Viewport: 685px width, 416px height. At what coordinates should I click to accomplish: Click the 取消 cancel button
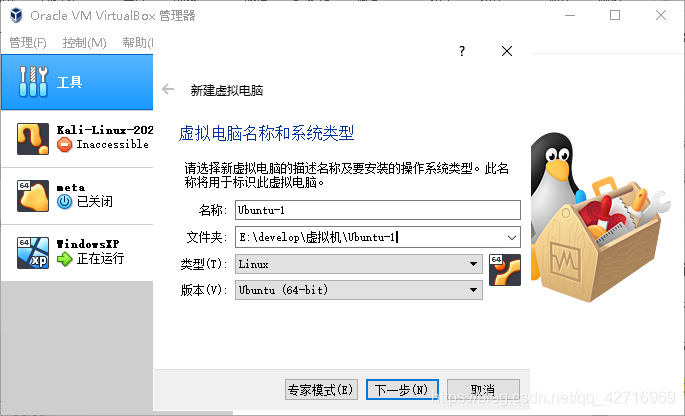483,389
